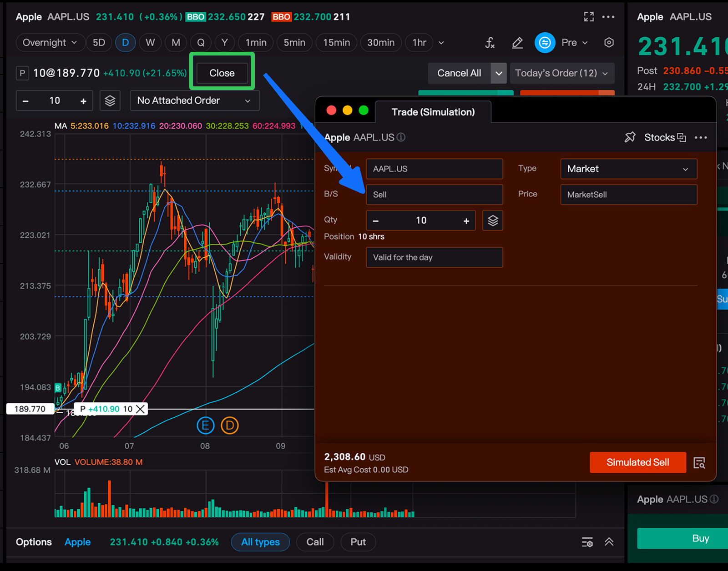This screenshot has height=571, width=728.
Task: Switch chart to 15min timeframe
Action: 336,43
